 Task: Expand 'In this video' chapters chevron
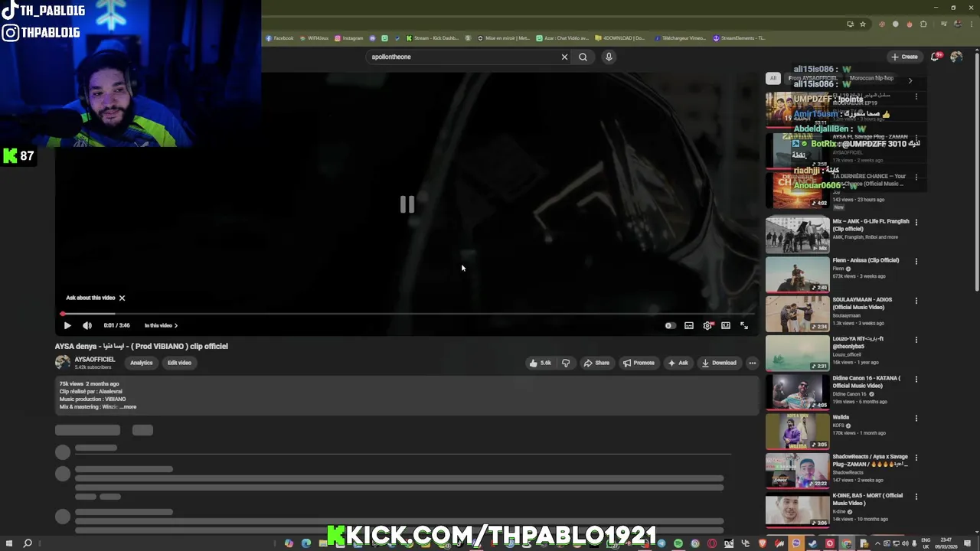(x=175, y=326)
